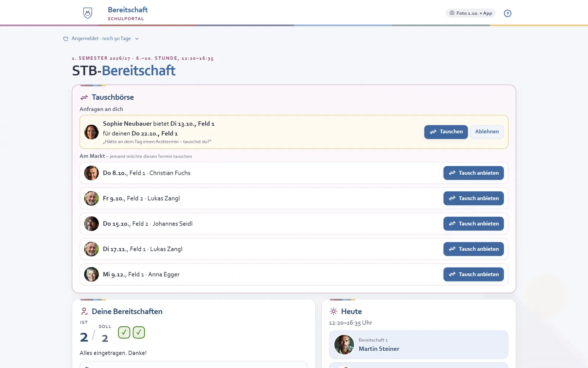Click Martin Steiner's avatar photo
Viewport: 588px width, 368px height.
(344, 345)
